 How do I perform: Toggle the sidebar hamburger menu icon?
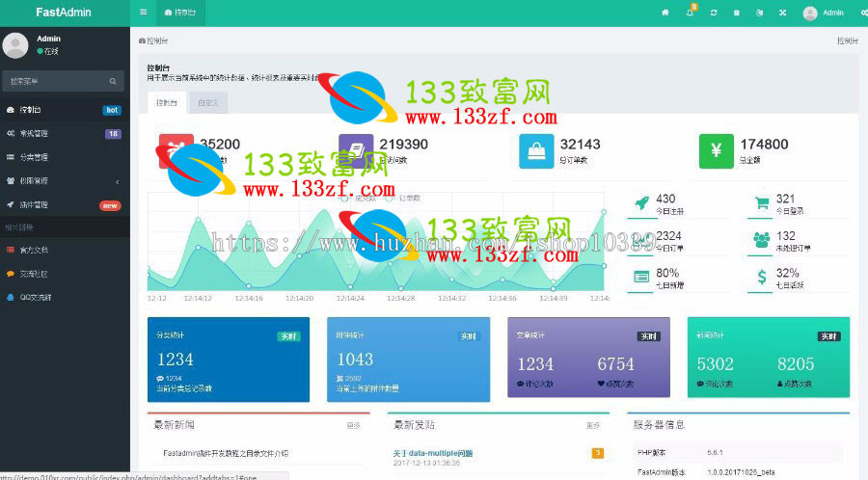pyautogui.click(x=144, y=13)
